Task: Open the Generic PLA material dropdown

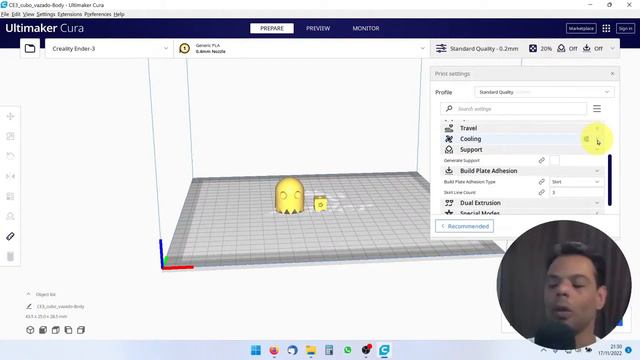Action: (x=301, y=49)
